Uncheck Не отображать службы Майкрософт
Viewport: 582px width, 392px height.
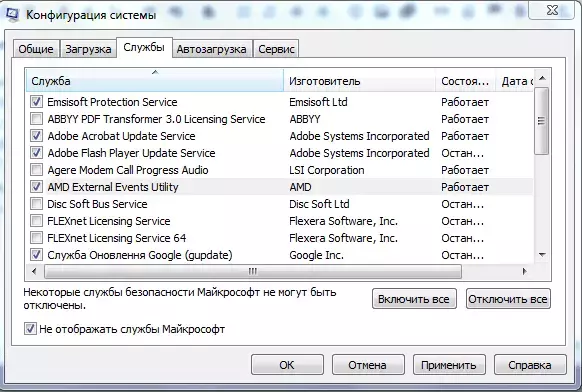(x=30, y=329)
